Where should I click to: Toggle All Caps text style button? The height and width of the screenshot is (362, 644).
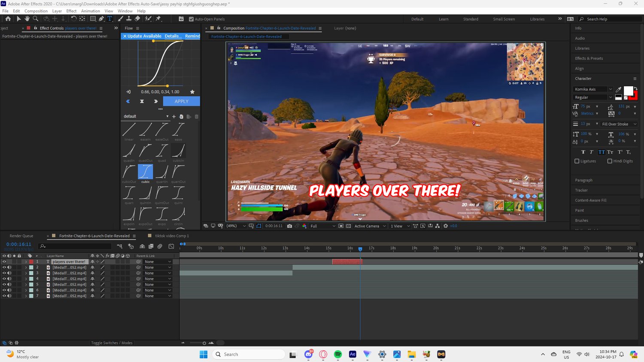(x=601, y=152)
